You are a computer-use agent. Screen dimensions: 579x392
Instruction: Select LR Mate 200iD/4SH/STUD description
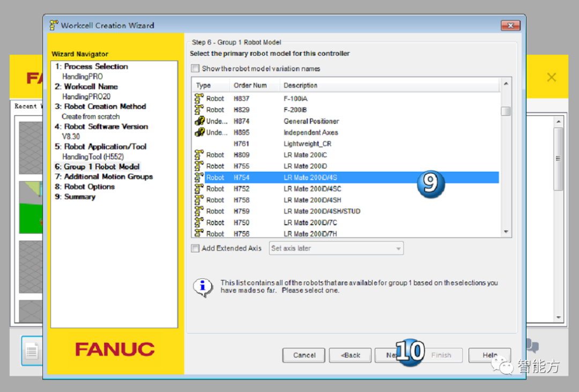coord(322,211)
